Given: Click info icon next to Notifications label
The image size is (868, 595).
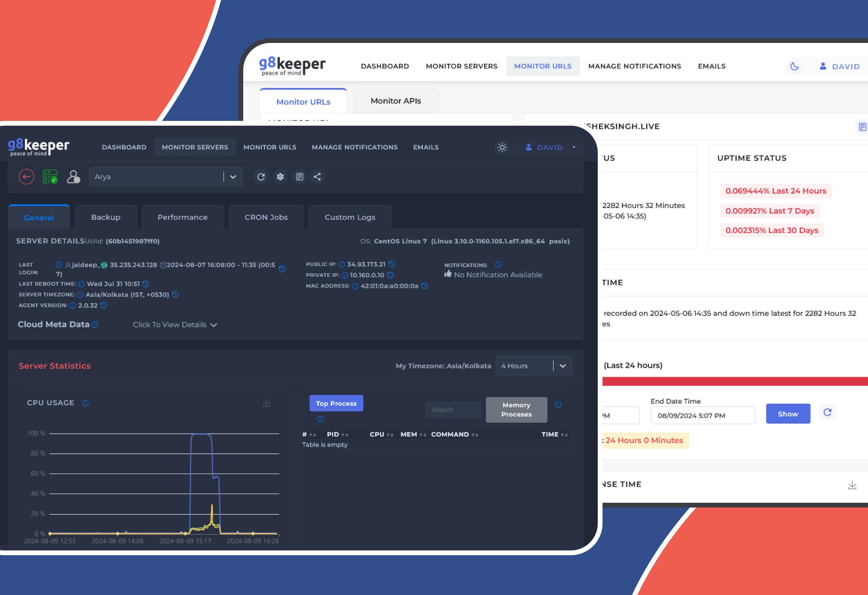Looking at the screenshot, I should 498,264.
